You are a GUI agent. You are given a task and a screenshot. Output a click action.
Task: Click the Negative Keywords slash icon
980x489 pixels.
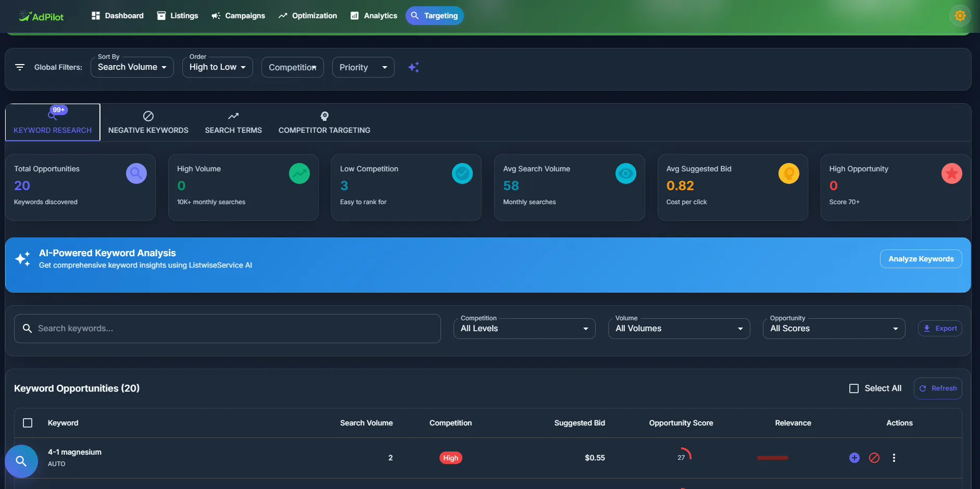coord(148,116)
